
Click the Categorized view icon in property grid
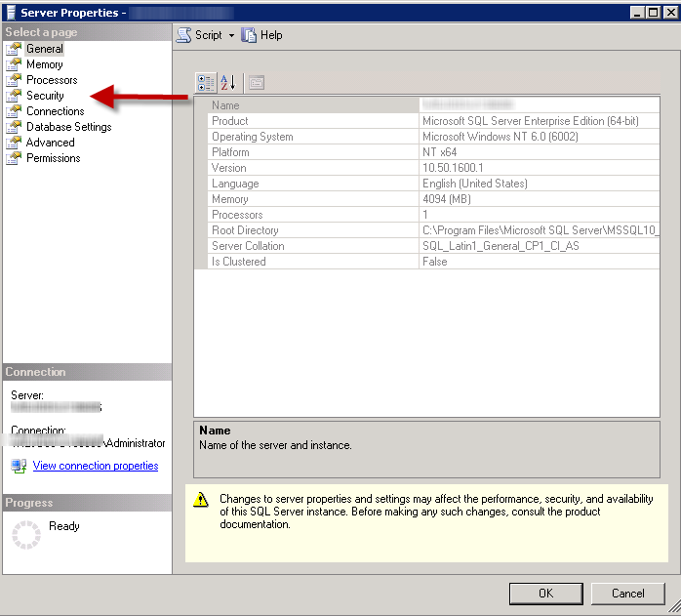206,83
